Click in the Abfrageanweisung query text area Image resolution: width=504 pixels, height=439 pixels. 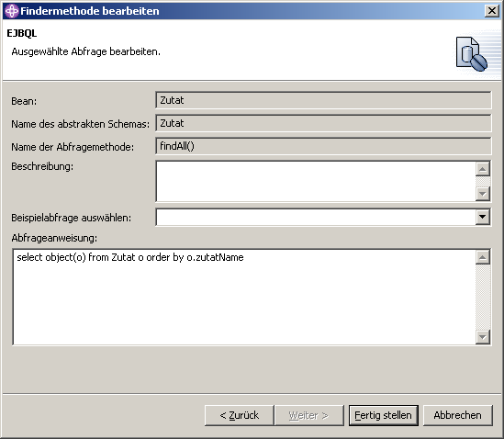[x=244, y=298]
